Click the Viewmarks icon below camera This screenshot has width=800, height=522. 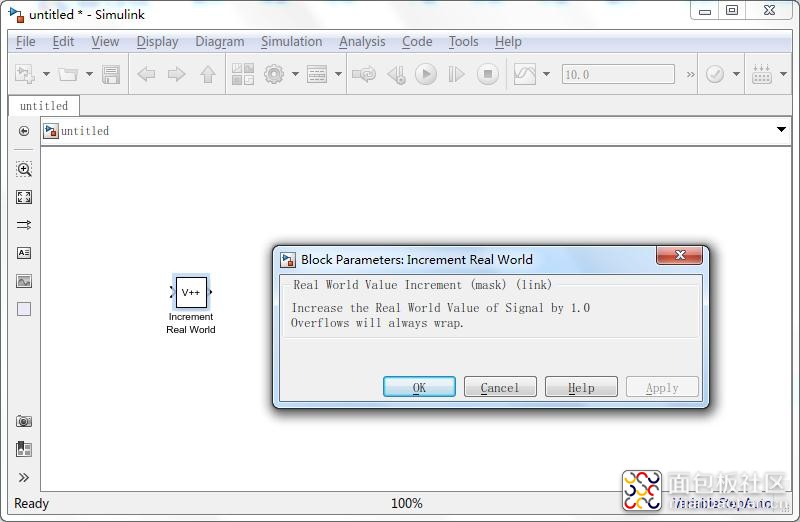coord(24,449)
